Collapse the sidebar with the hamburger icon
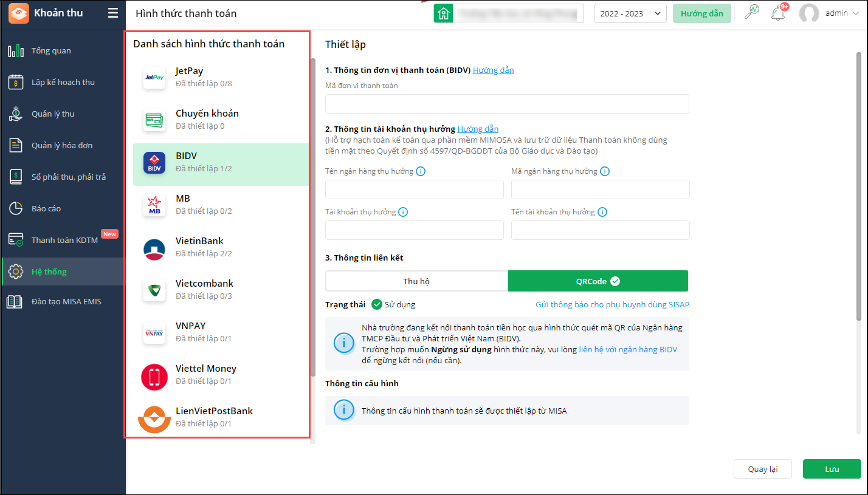The image size is (868, 495). click(x=113, y=13)
